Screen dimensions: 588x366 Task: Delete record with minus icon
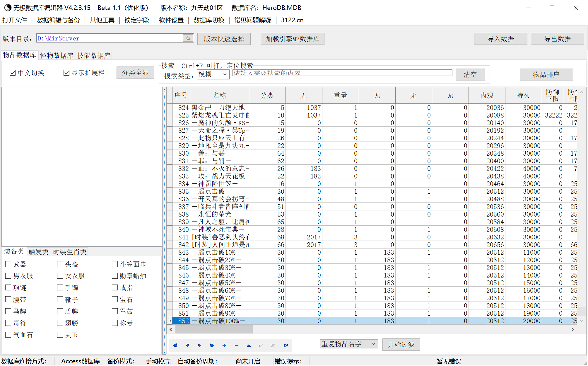pyautogui.click(x=237, y=345)
